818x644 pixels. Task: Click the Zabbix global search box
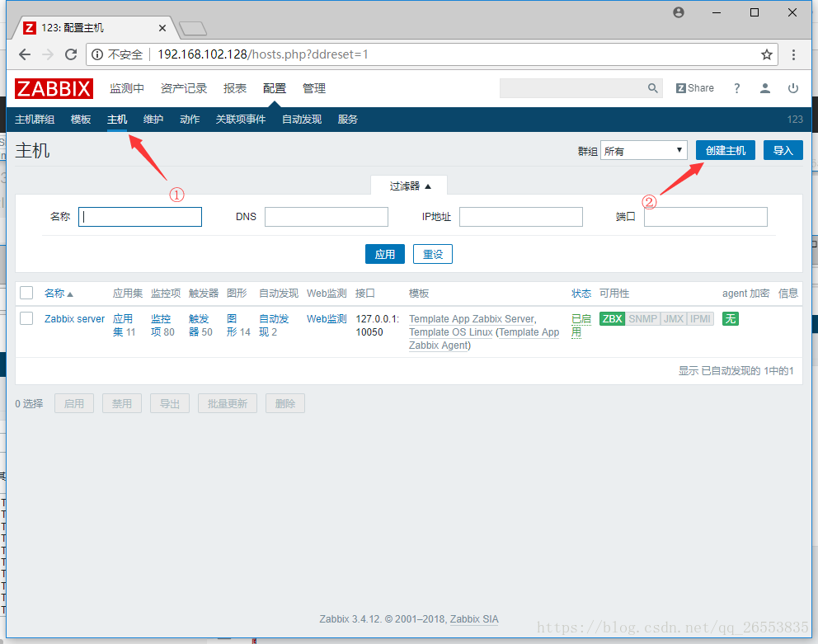pyautogui.click(x=573, y=88)
